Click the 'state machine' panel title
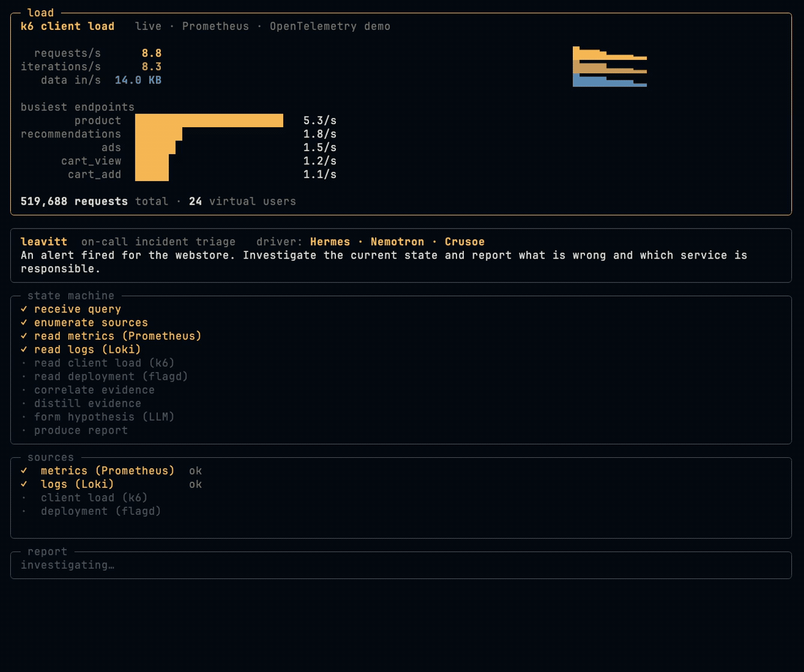 point(71,295)
